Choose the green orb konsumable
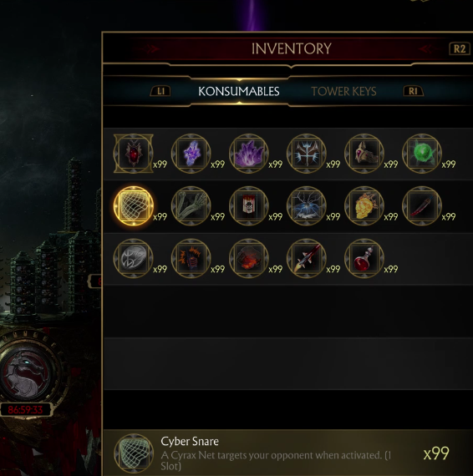This screenshot has height=476, width=473. pos(422,154)
